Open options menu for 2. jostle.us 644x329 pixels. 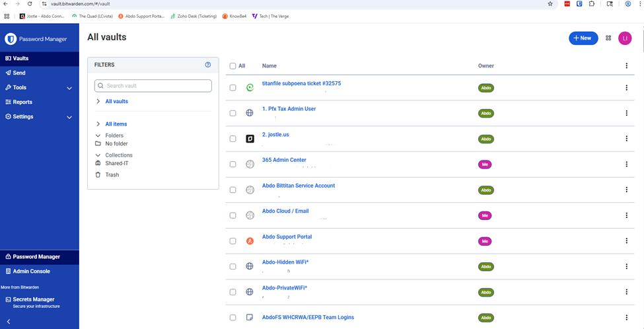[626, 139]
